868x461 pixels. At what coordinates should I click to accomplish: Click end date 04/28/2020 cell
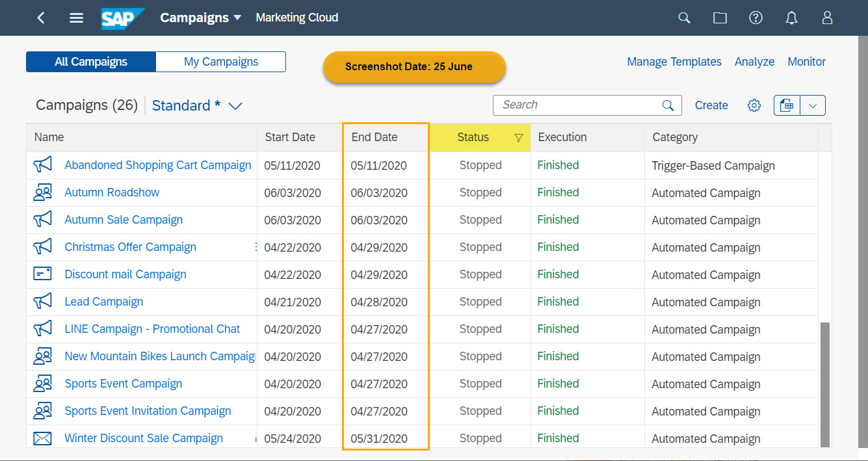click(379, 302)
